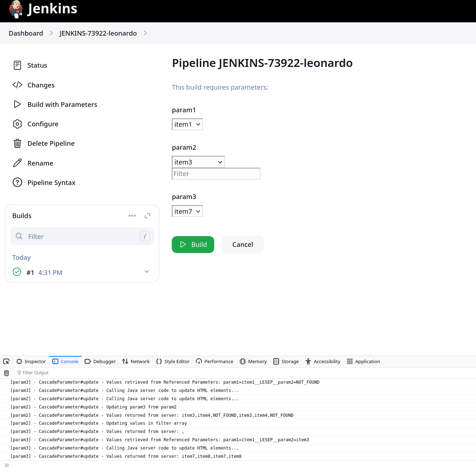Clear console output with trash icon

[x=6, y=373]
